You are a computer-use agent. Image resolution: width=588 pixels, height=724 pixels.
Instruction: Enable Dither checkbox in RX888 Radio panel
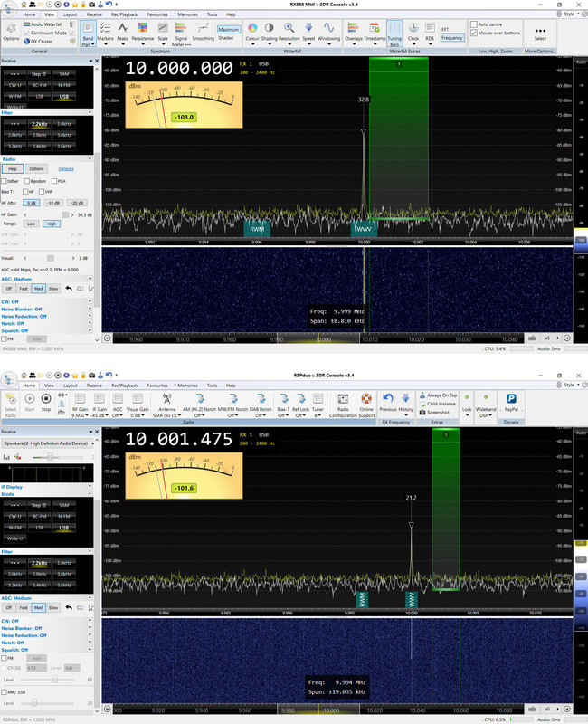(4, 181)
